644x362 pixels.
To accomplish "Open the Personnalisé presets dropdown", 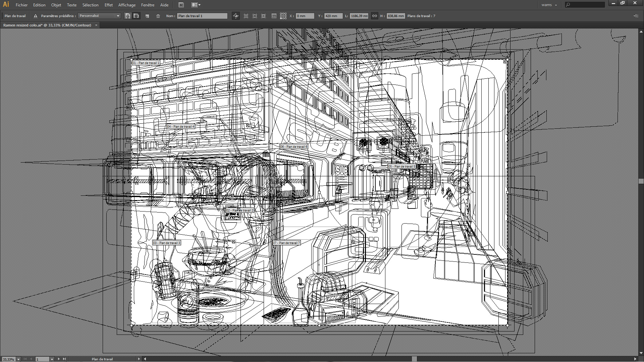I will point(99,16).
